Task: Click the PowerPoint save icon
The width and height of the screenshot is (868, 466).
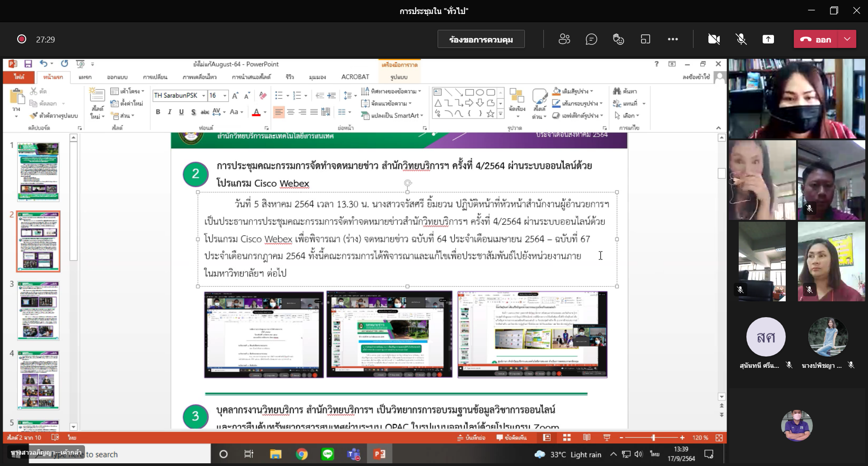Action: tap(28, 64)
